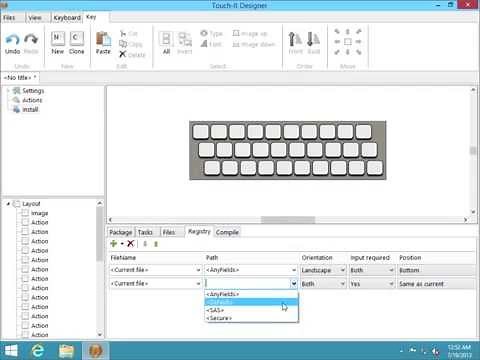Choose <Secure> from the dropdown list
Viewport: 480px width, 360px height.
251,318
